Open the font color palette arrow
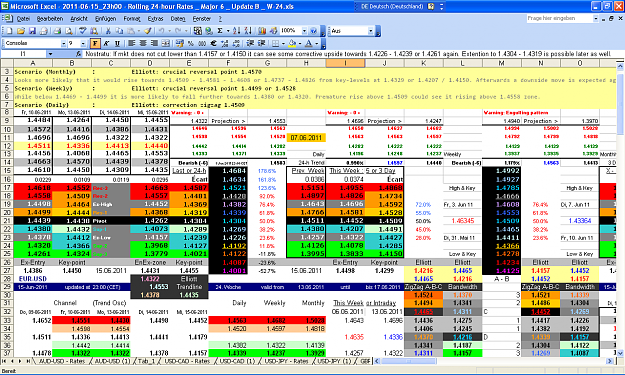This screenshot has height=375, width=625. (316, 43)
